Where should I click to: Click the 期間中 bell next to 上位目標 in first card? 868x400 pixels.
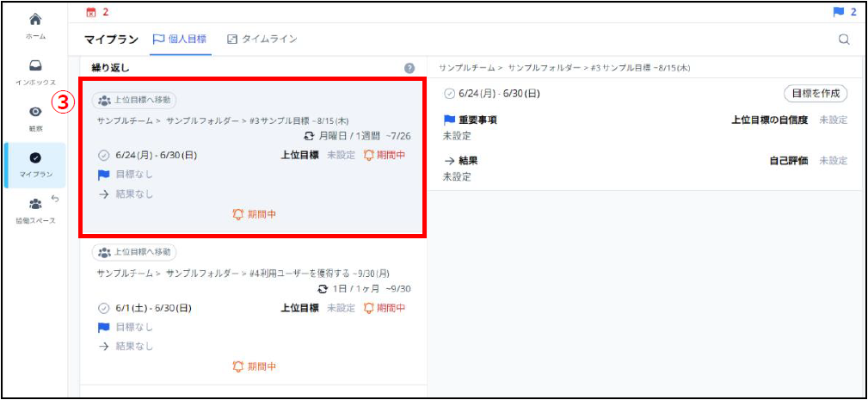coord(385,156)
